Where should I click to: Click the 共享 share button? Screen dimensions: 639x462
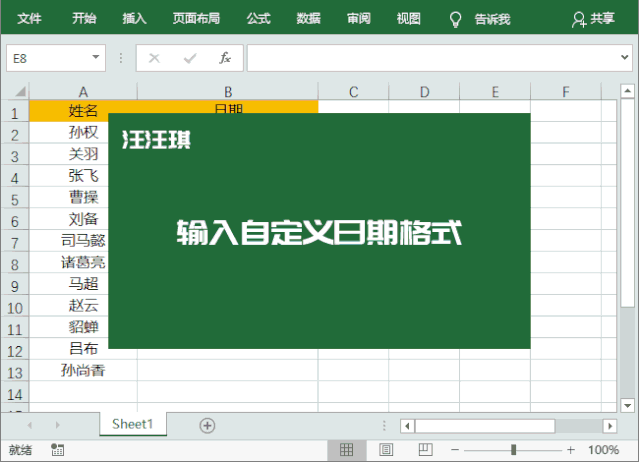593,19
